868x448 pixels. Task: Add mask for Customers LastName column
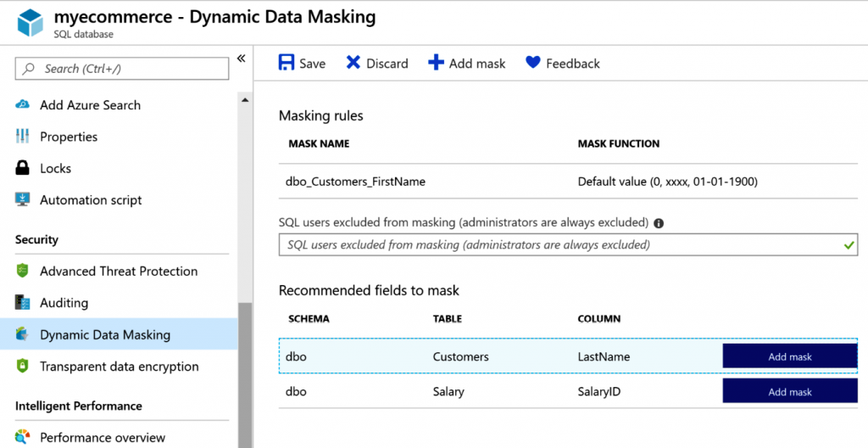[x=789, y=356]
